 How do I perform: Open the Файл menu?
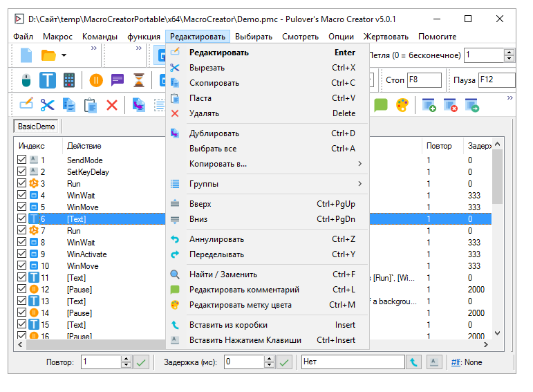click(x=23, y=37)
